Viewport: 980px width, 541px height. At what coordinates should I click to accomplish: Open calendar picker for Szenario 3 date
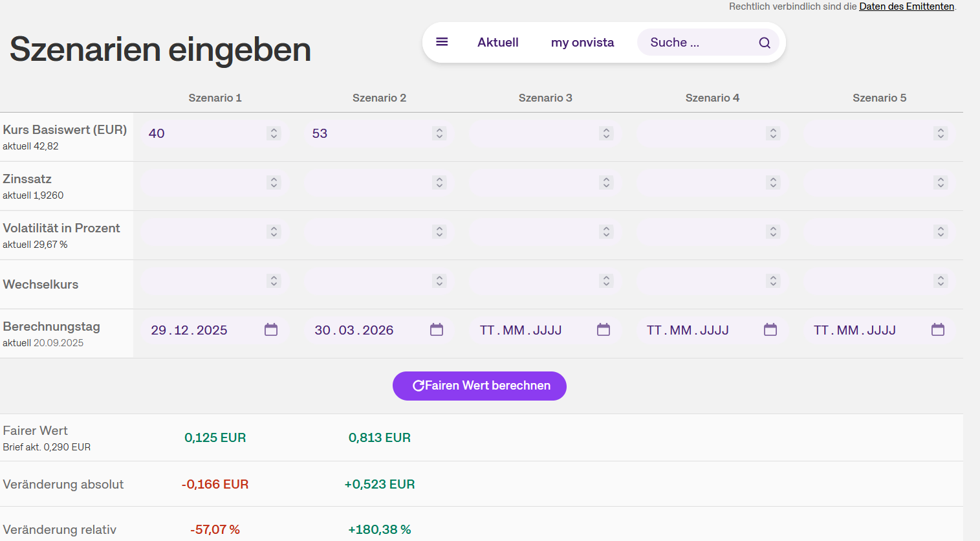tap(604, 330)
